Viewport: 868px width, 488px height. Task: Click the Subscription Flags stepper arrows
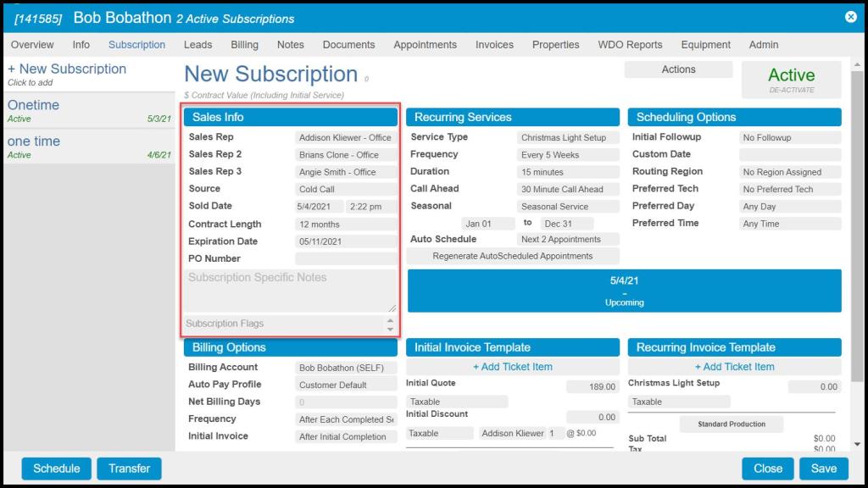390,324
